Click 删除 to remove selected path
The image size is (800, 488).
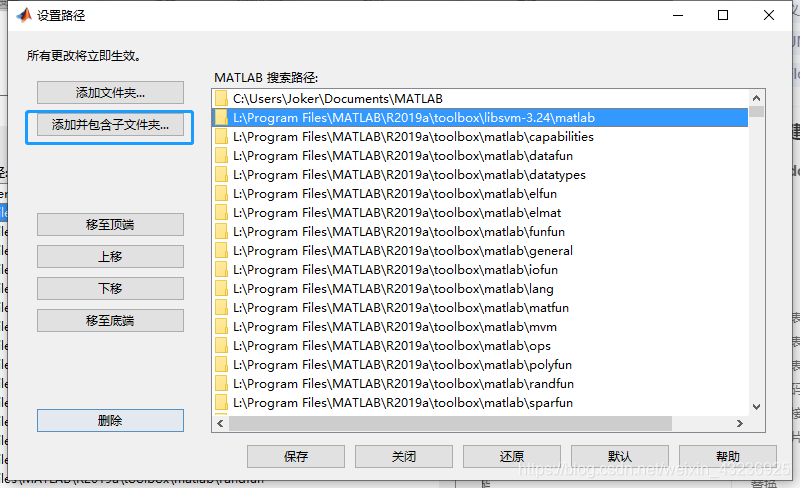click(x=110, y=421)
